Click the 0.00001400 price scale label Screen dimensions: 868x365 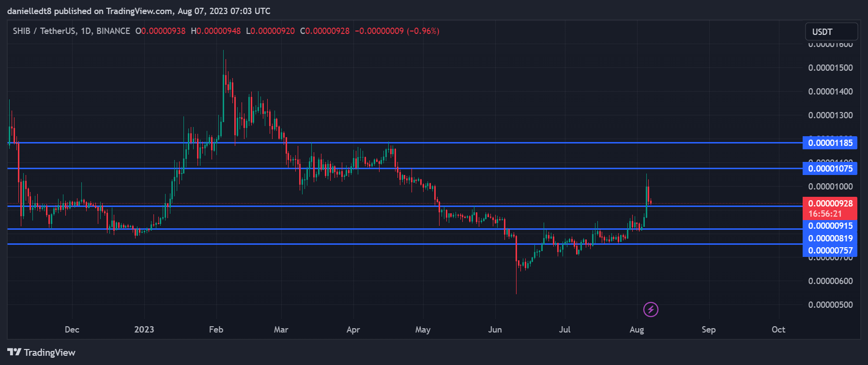830,92
